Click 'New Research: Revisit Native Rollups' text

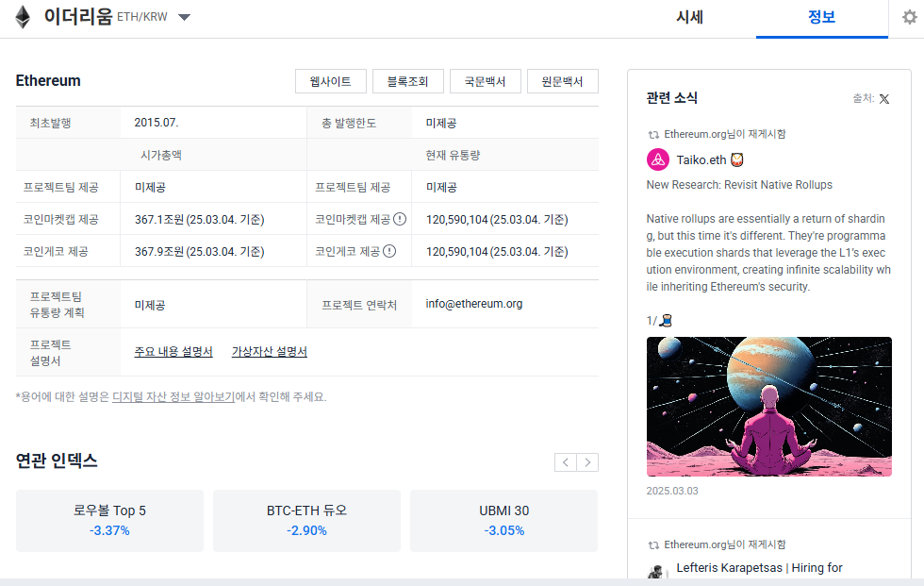tap(739, 185)
